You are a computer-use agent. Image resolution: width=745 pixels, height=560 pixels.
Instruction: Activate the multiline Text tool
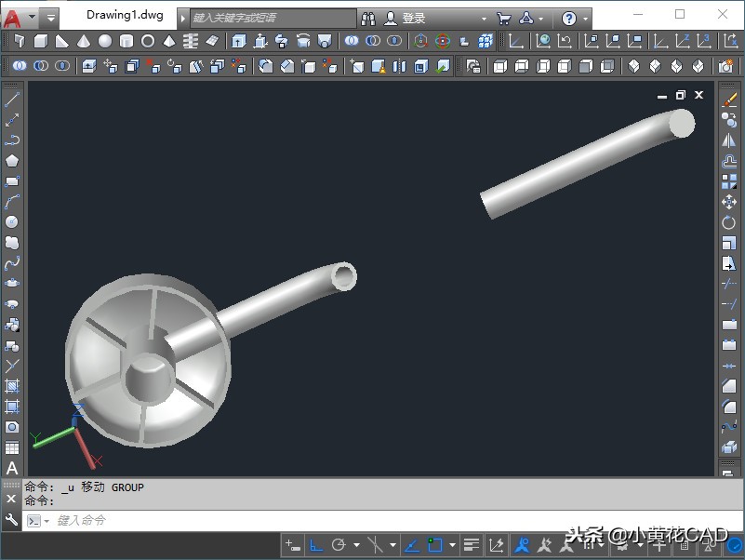point(12,468)
